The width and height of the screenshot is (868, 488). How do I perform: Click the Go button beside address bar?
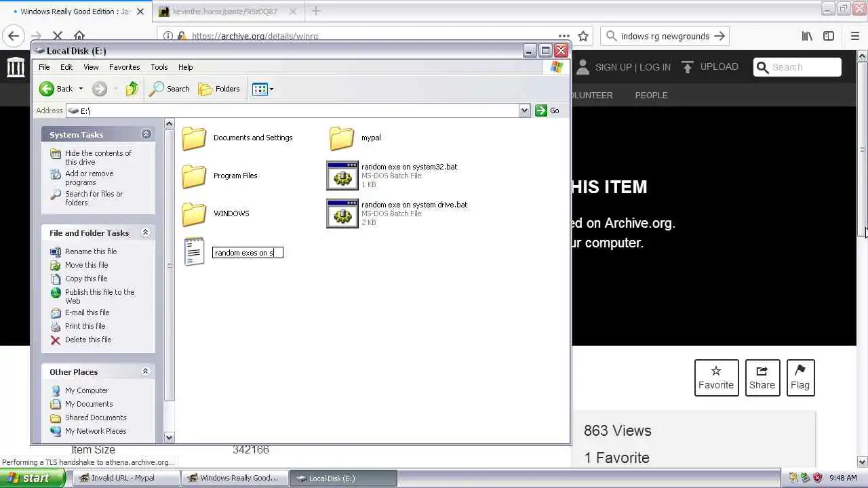(x=548, y=110)
